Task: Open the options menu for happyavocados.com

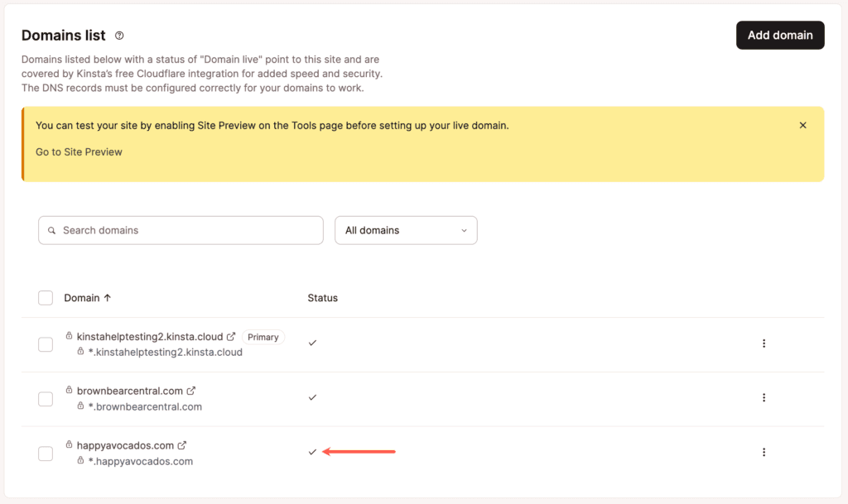Action: click(x=764, y=453)
